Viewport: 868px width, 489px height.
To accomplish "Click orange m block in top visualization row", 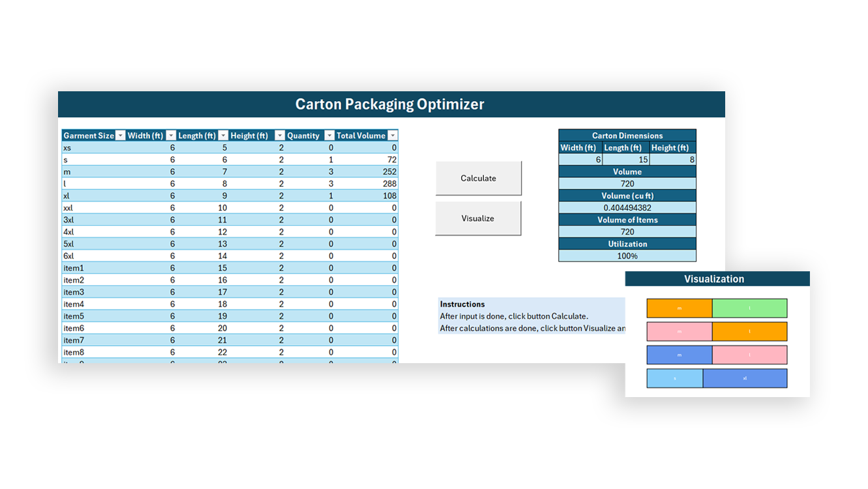I will [680, 308].
